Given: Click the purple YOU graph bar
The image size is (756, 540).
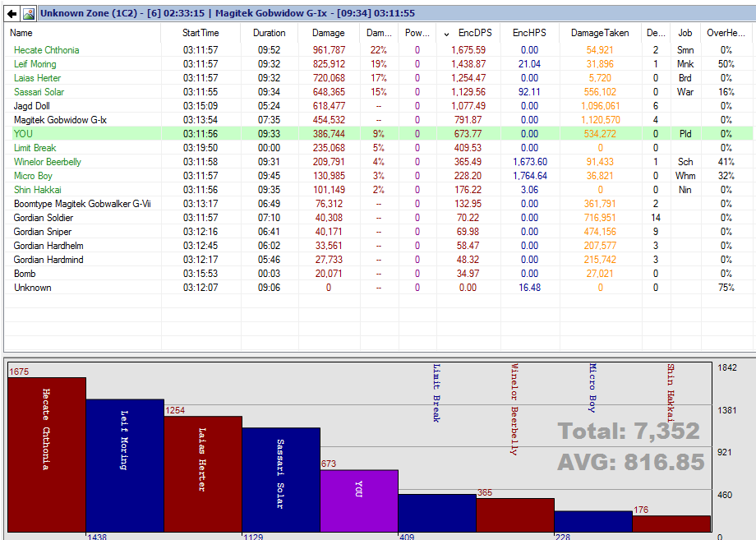Looking at the screenshot, I should tap(359, 501).
